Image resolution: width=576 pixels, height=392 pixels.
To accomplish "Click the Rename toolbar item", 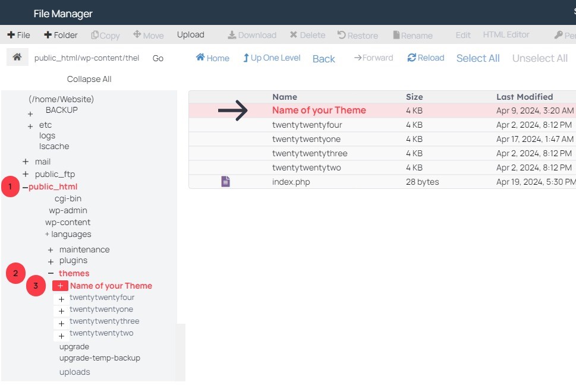I will point(413,36).
